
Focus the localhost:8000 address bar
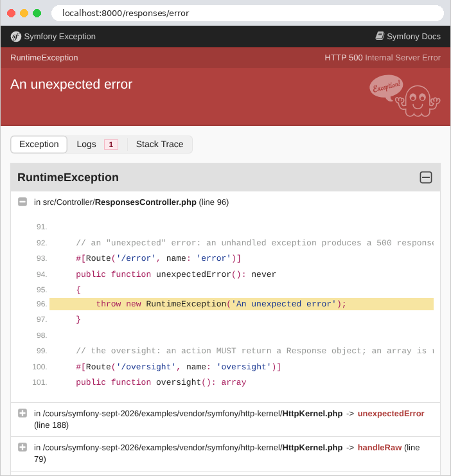247,13
